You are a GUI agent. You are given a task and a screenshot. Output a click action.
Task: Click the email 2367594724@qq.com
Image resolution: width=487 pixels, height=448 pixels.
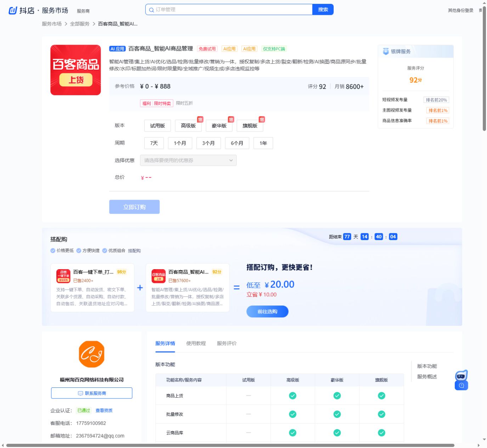(100, 436)
